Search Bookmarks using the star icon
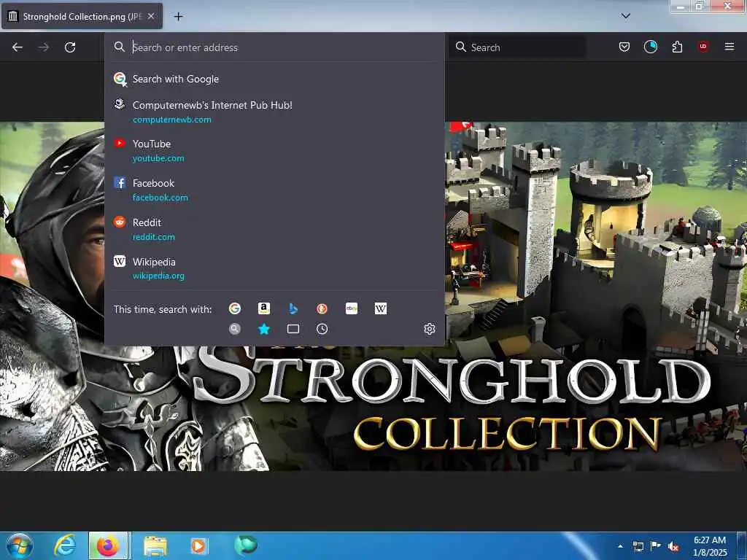The height and width of the screenshot is (560, 747). (x=264, y=329)
